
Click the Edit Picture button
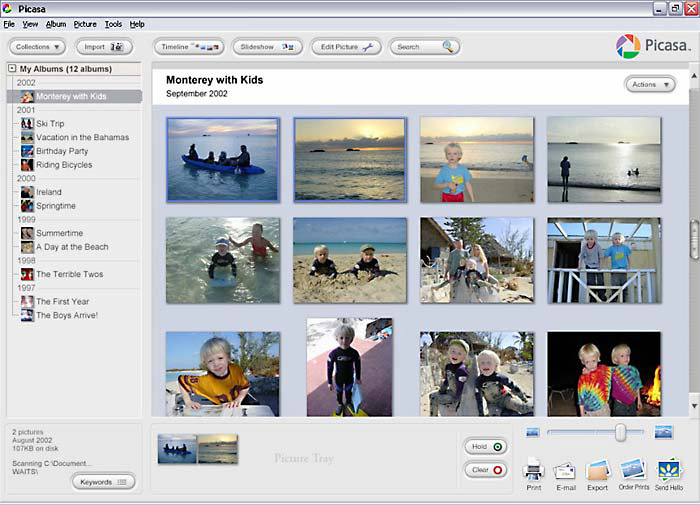345,47
